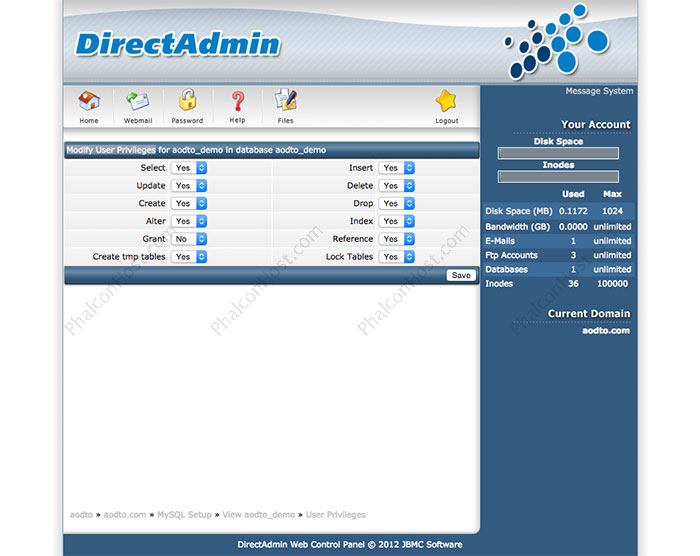Click aodto breadcrumb link
Viewport: 700px width, 556px height.
(x=81, y=515)
